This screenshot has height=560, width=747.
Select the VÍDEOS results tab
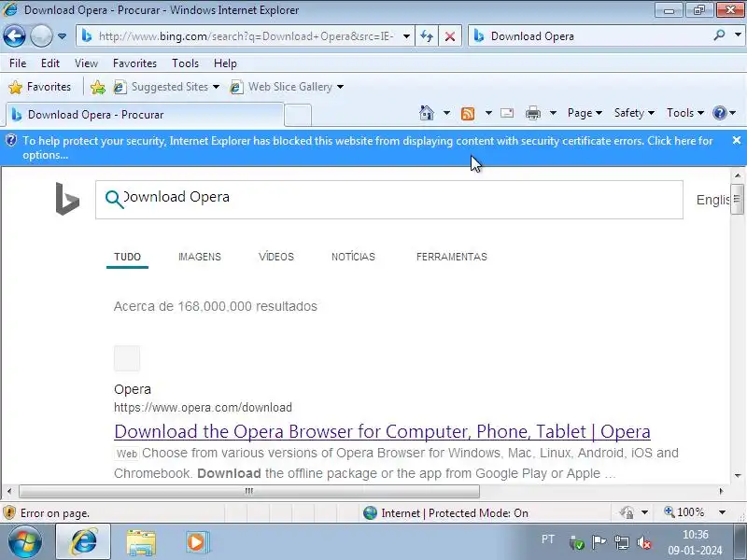[x=276, y=258]
